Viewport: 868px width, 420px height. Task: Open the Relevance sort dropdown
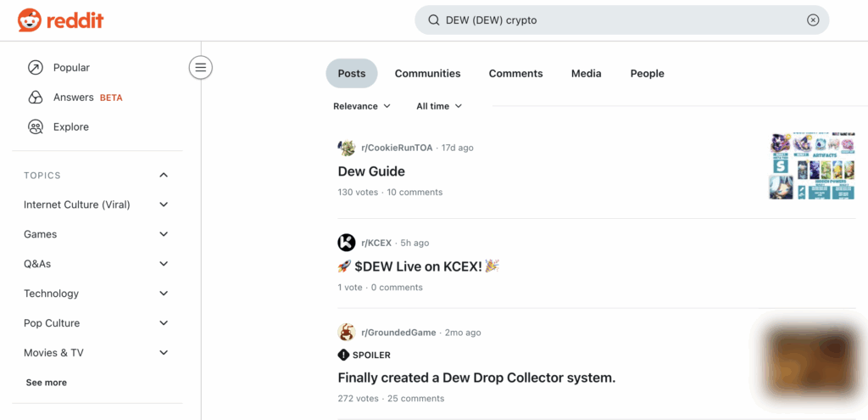tap(362, 106)
